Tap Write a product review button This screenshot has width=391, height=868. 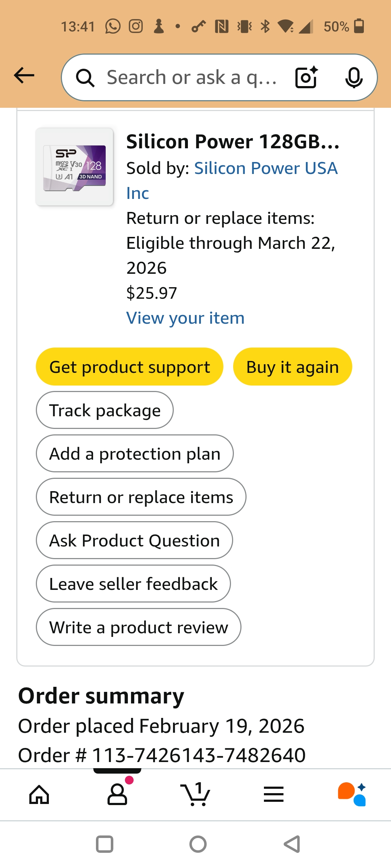coord(138,627)
